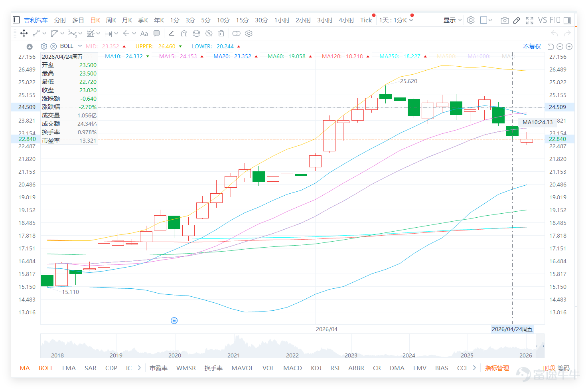Image resolution: width=588 pixels, height=389 pixels.
Task: Select the move crosshair tool
Action: point(24,34)
